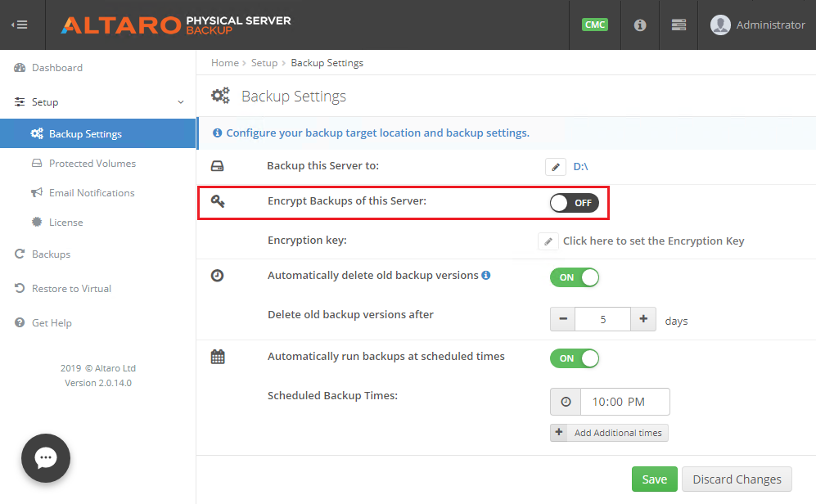Open Protected Volumes in sidebar
816x504 pixels.
92,164
